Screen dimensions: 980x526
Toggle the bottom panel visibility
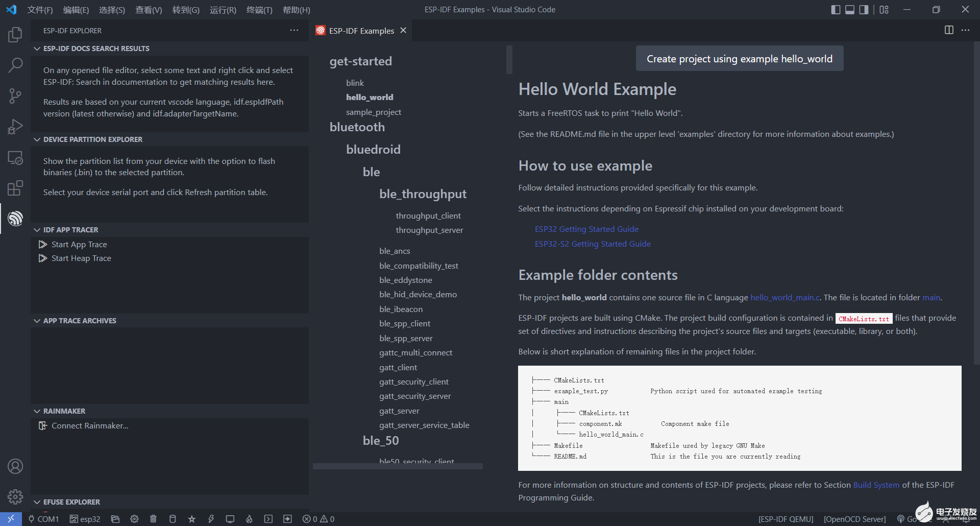[850, 10]
